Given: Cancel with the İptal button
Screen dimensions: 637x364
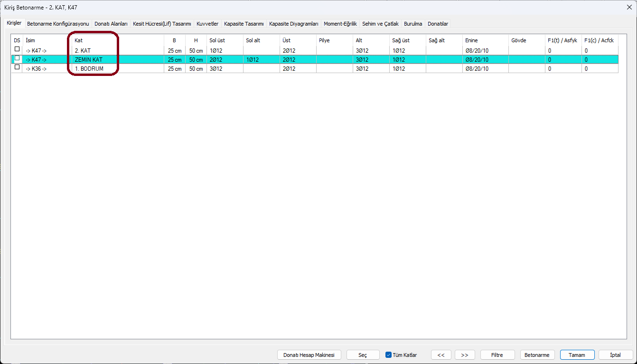Looking at the screenshot, I should (x=616, y=355).
